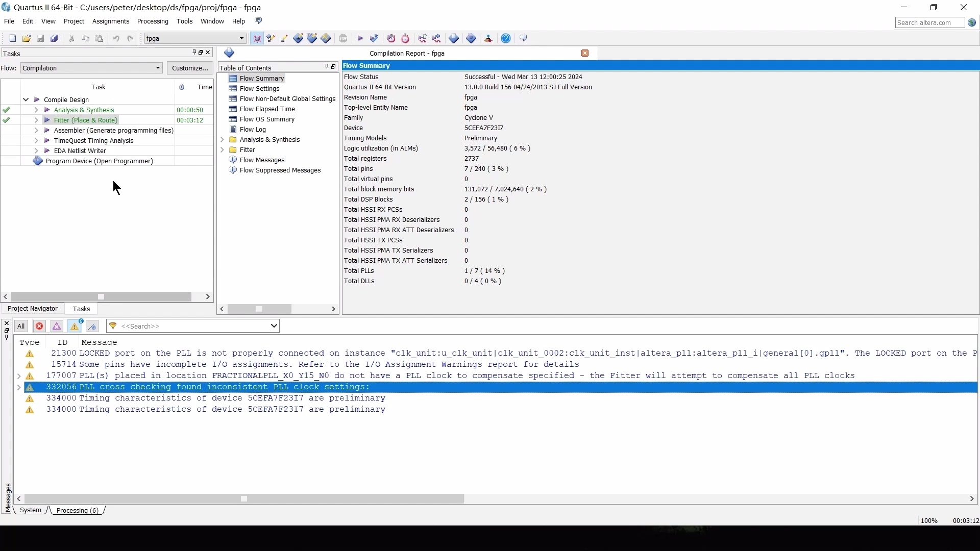Expand the PLL cross checking warning message
This screenshot has height=551, width=980.
click(19, 387)
